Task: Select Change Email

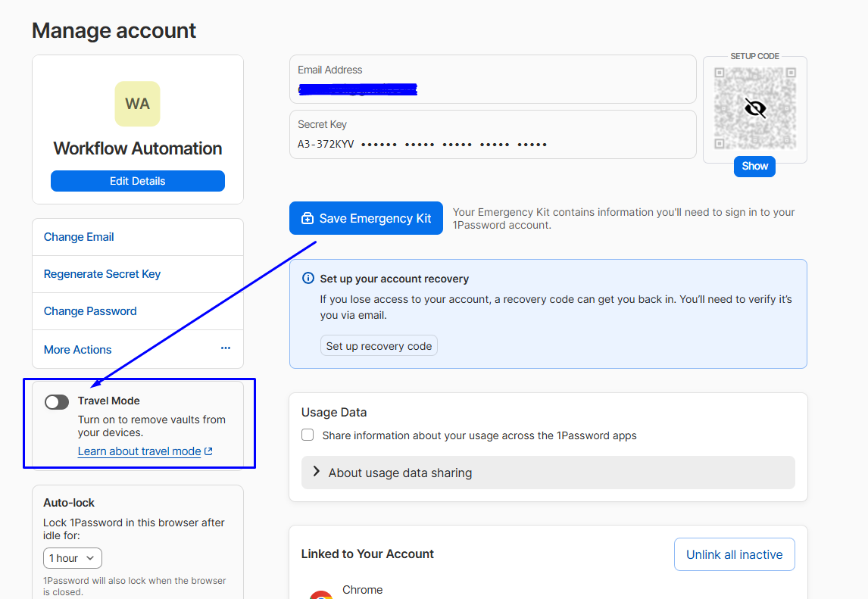Action: click(x=79, y=236)
